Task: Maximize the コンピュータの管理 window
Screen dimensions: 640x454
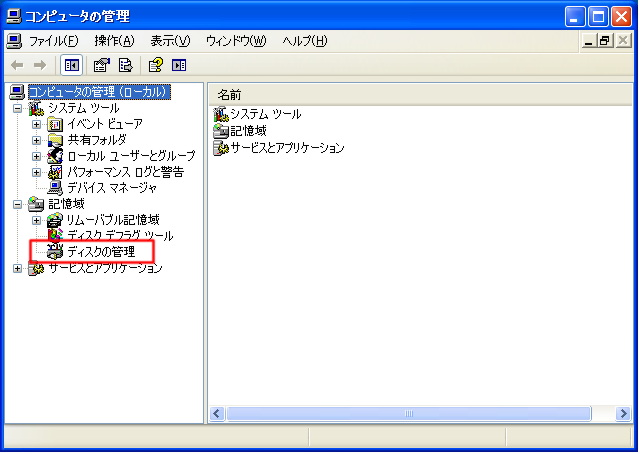Action: [598, 17]
